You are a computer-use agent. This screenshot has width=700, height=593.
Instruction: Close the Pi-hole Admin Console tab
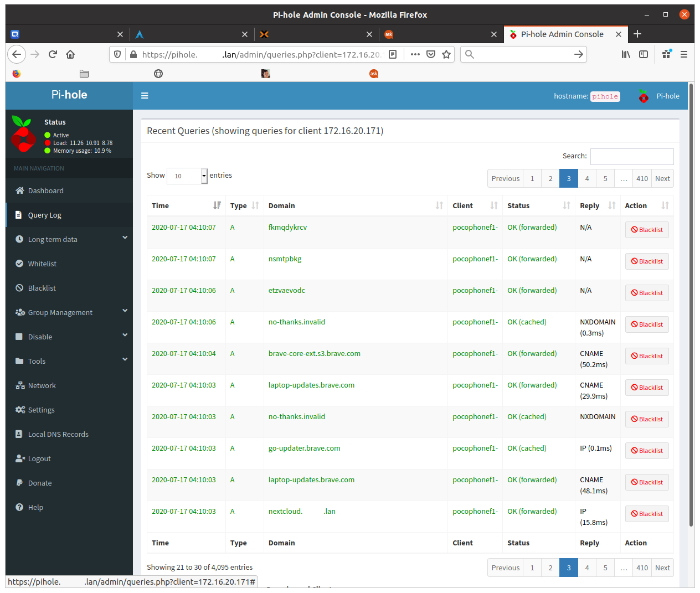[619, 34]
